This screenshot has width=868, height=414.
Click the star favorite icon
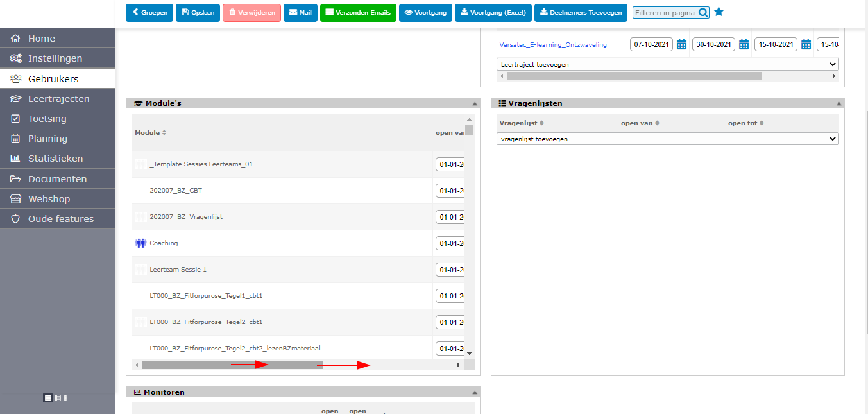tap(719, 12)
